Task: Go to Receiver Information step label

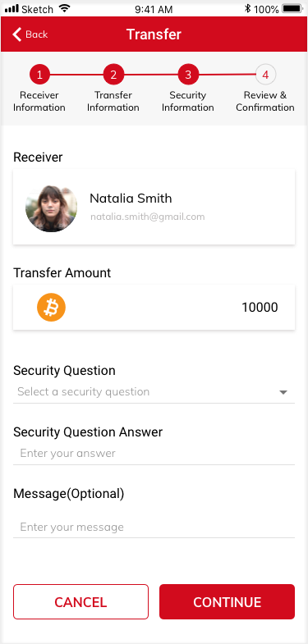Action: pos(39,102)
